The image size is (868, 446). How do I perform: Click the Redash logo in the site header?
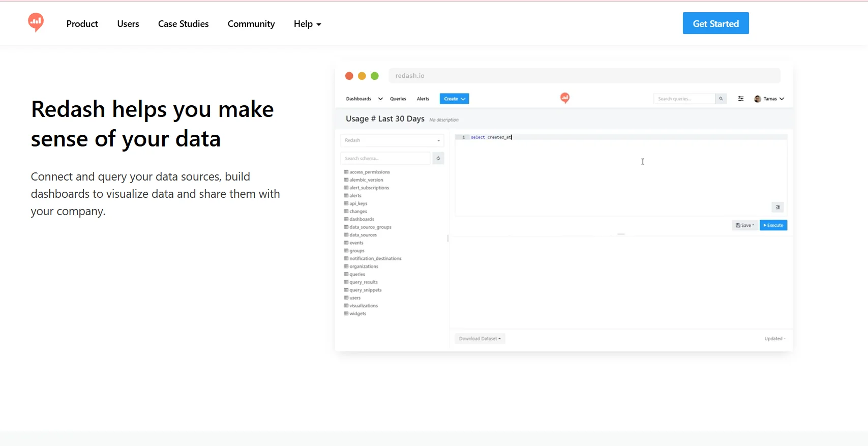tap(36, 22)
